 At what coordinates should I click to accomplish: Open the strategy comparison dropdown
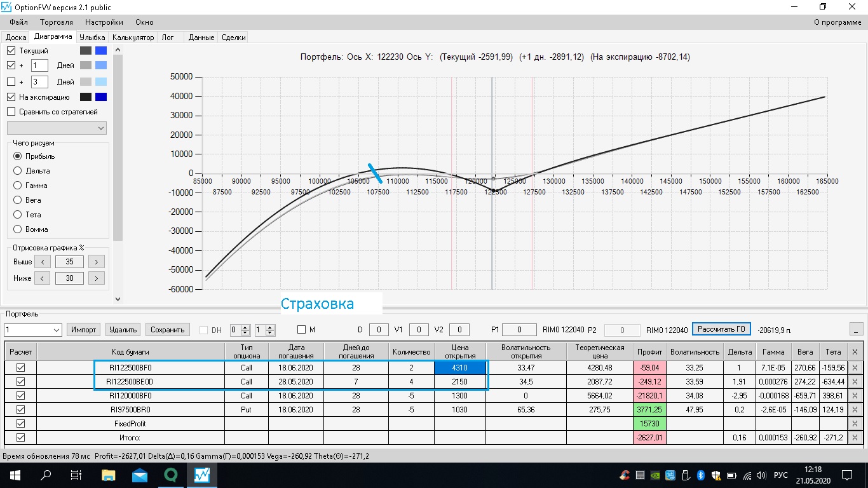coord(57,128)
